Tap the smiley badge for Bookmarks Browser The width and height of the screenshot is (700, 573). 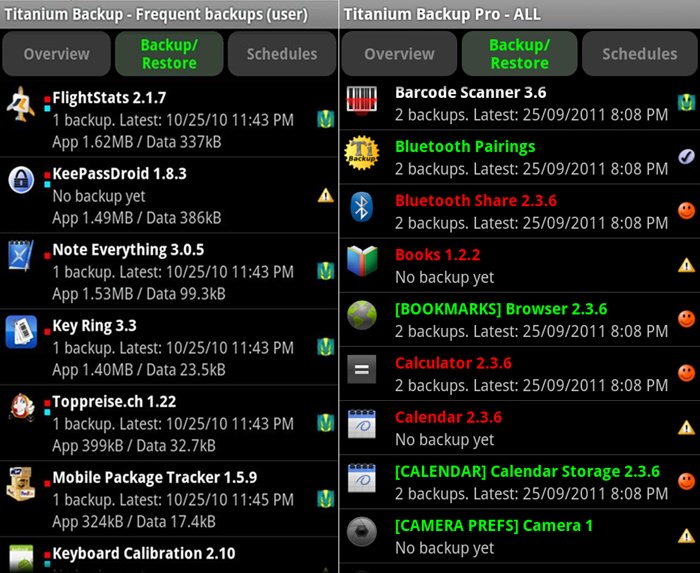click(x=687, y=319)
